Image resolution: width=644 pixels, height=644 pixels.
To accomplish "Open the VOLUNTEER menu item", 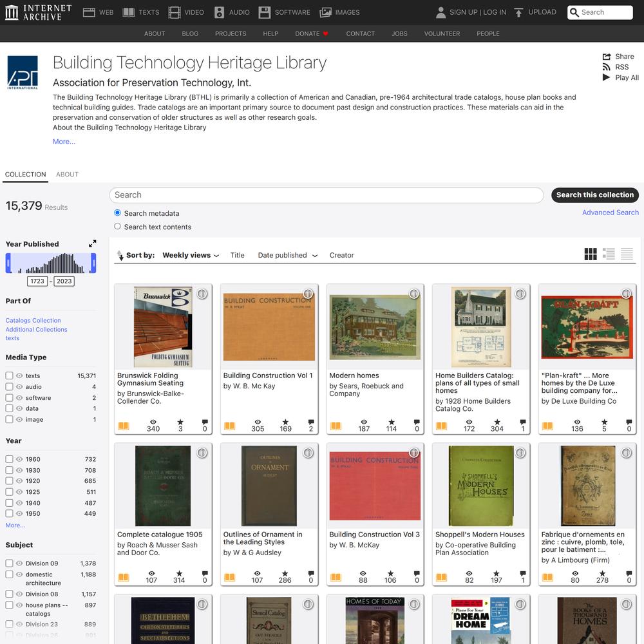I will click(x=442, y=33).
